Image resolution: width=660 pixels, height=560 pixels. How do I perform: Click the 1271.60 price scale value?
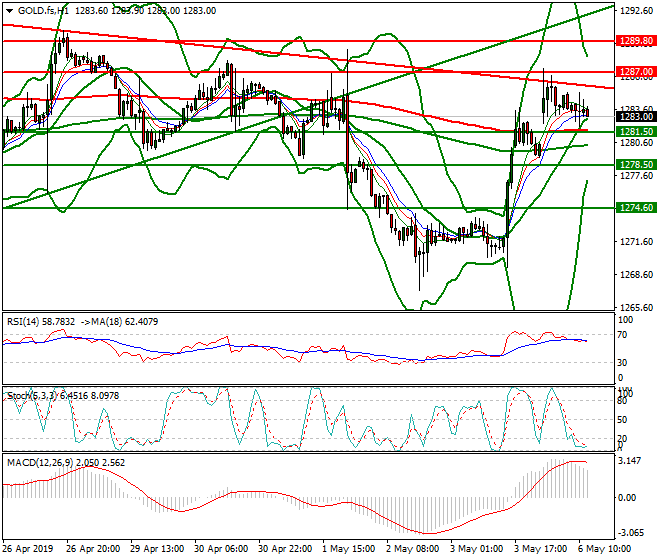636,242
